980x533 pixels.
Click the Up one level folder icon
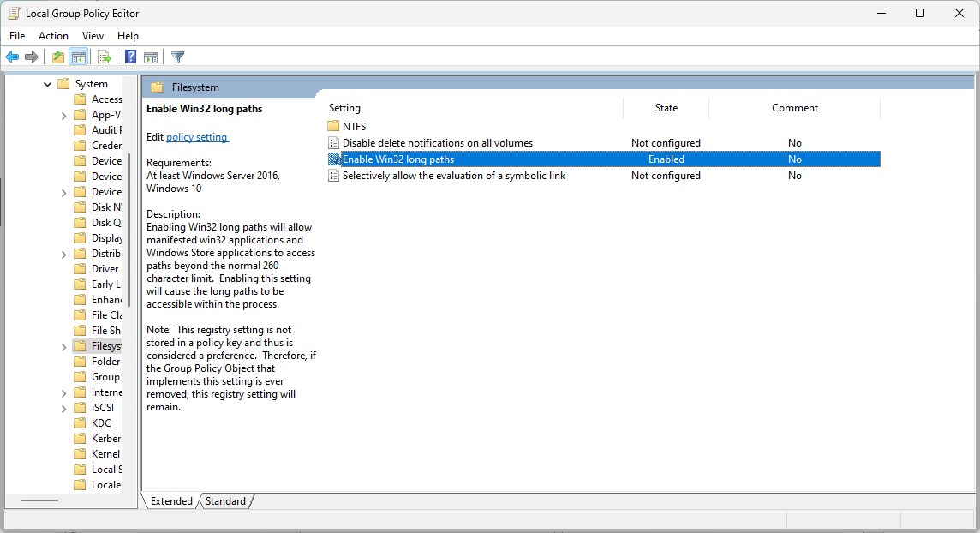(x=57, y=57)
